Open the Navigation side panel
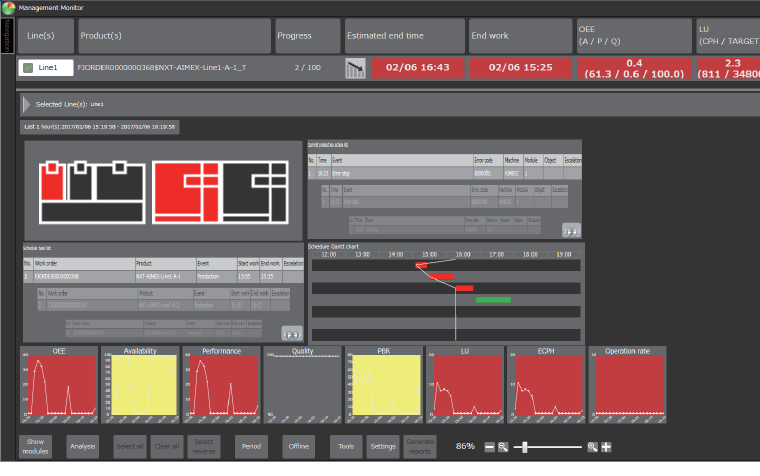Image resolution: width=760 pixels, height=476 pixels. coord(7,36)
